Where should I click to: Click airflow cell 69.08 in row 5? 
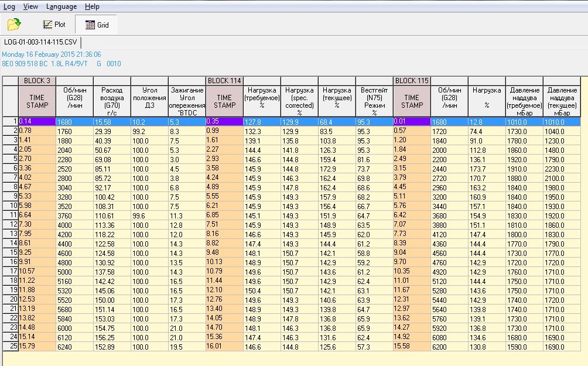pos(112,159)
